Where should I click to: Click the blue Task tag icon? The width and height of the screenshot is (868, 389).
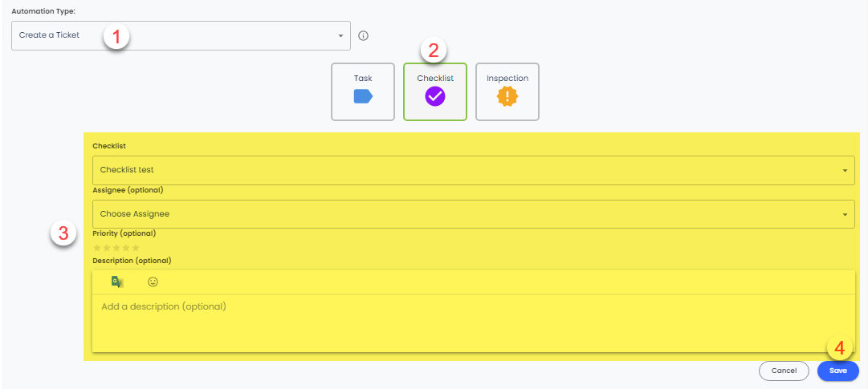click(363, 97)
